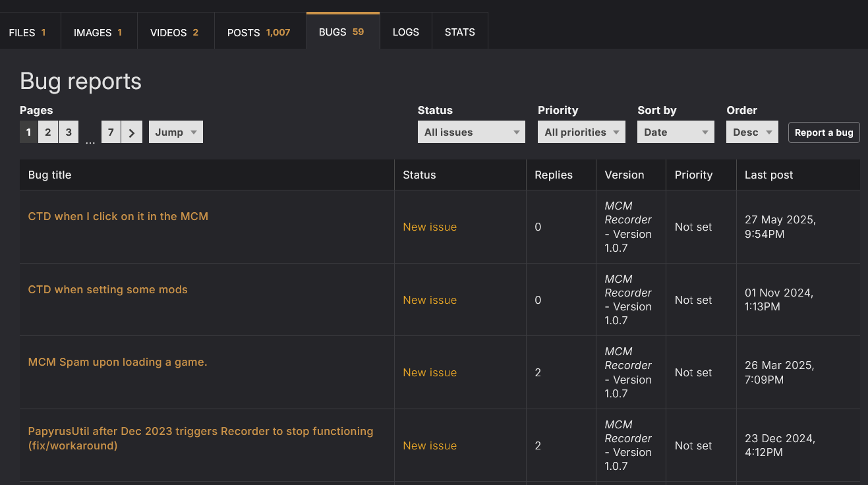Open the PapyrusUtil after Dec 2023 report
Image resolution: width=868 pixels, height=485 pixels.
[200, 438]
